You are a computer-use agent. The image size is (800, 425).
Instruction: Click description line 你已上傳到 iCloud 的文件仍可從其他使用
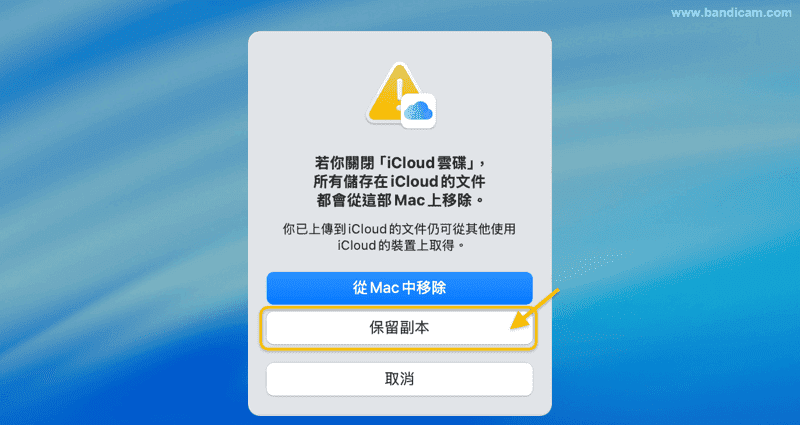399,229
